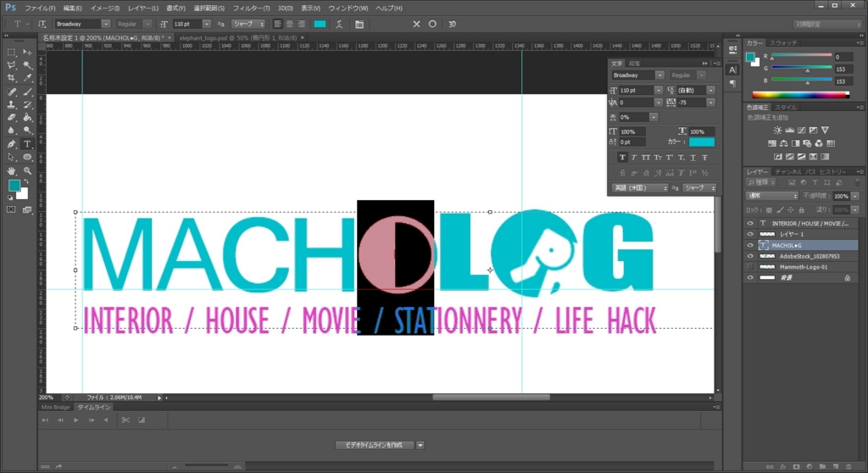
Task: Open the フィルター(T) menu
Action: [x=251, y=8]
